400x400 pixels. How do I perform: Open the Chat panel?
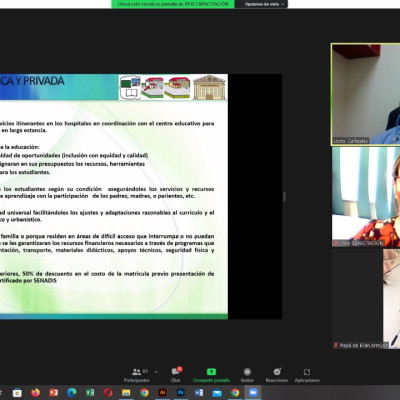[176, 375]
